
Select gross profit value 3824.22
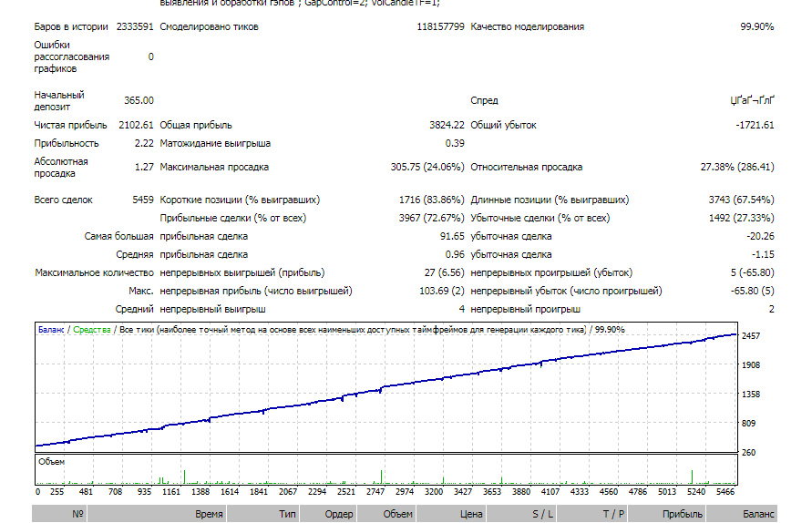coord(447,125)
